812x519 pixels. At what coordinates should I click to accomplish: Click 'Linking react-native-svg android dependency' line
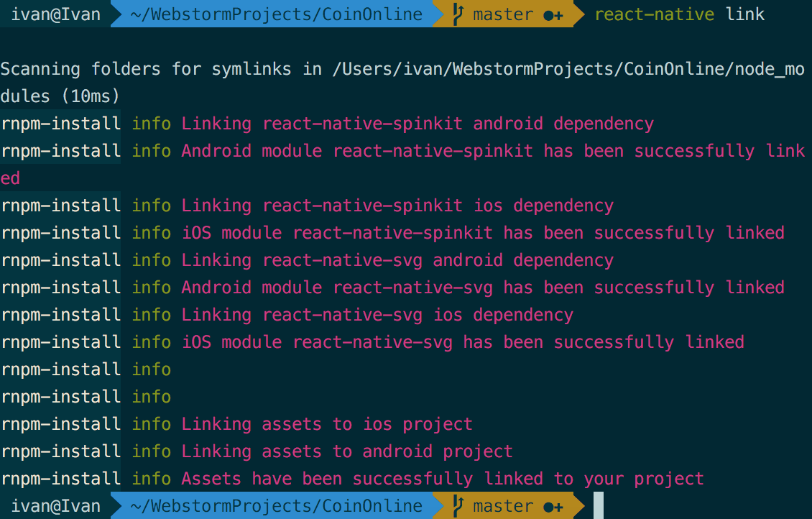397,260
